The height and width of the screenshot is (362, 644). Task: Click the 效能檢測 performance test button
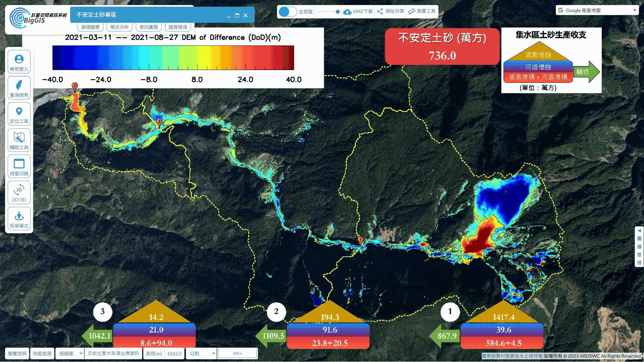(x=42, y=354)
